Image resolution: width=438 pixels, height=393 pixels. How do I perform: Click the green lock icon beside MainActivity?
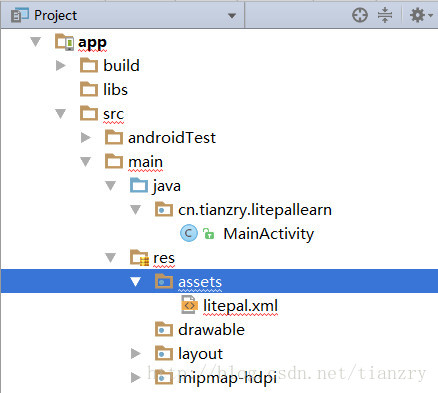(x=208, y=233)
